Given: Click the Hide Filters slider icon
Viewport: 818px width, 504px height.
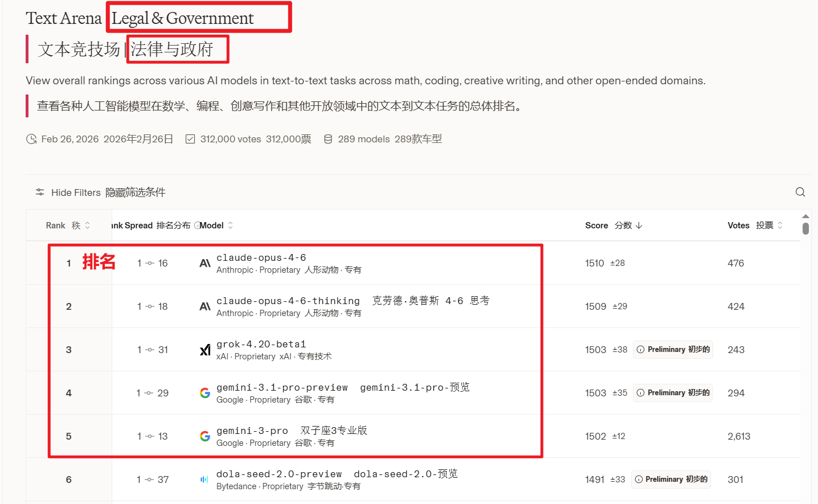Looking at the screenshot, I should (x=40, y=192).
